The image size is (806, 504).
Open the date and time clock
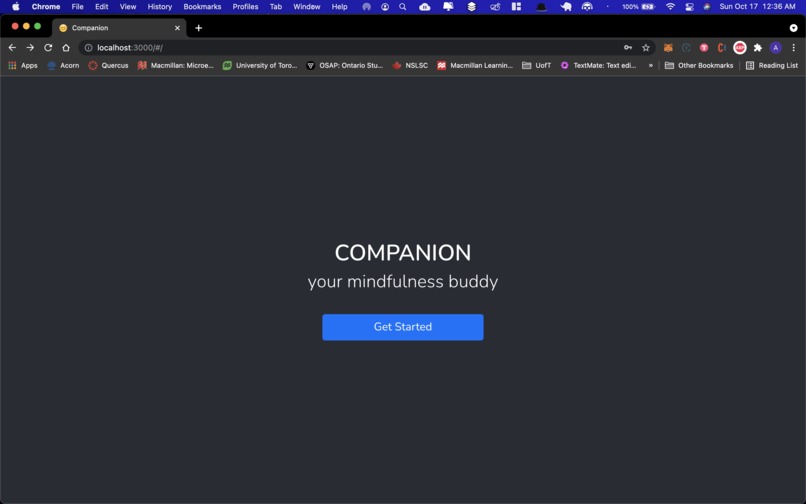[x=757, y=7]
